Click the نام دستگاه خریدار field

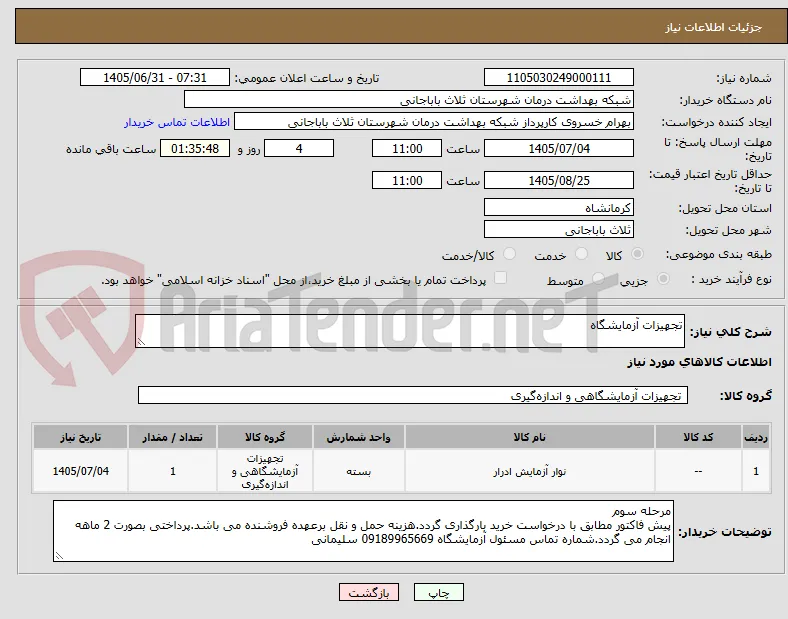tap(409, 99)
